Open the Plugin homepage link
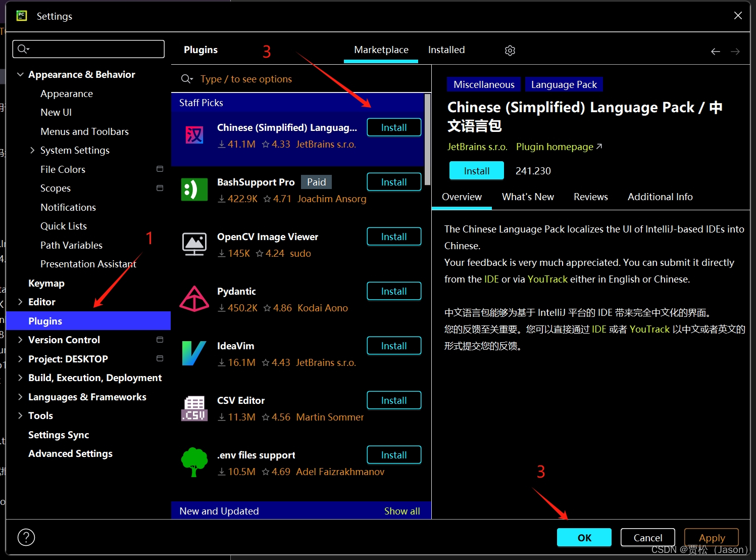The width and height of the screenshot is (756, 560). click(559, 147)
